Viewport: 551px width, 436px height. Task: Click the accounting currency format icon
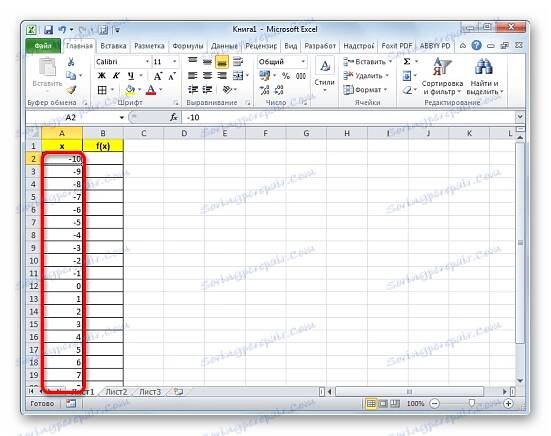pos(265,76)
